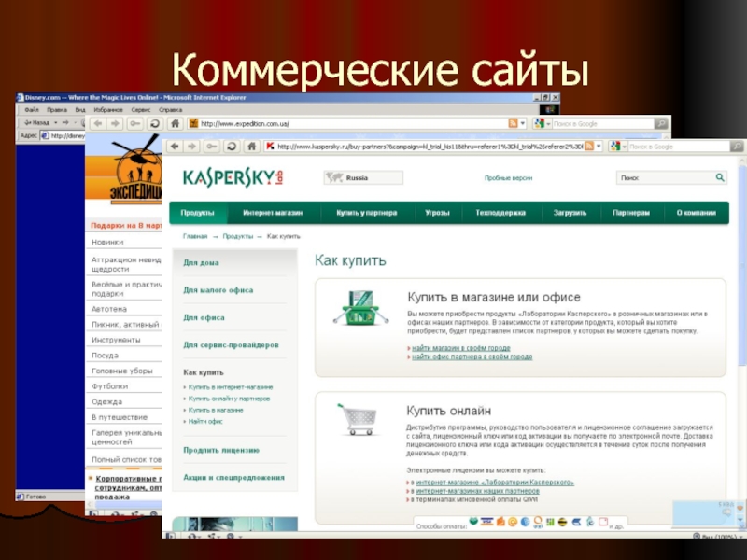Open Купить в интернет-магазине sidebar link
This screenshot has width=747, height=560.
click(x=231, y=387)
